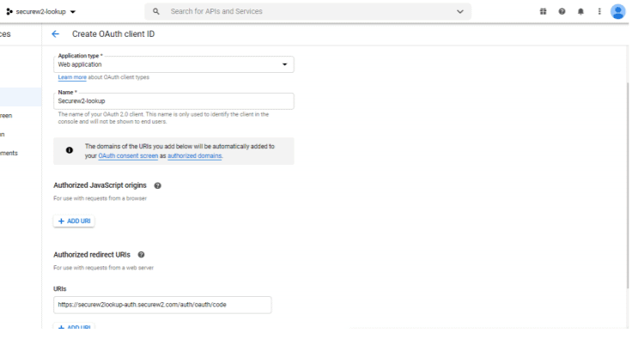This screenshot has width=644, height=339.
Task: Open the Application type dropdown
Action: click(x=173, y=64)
